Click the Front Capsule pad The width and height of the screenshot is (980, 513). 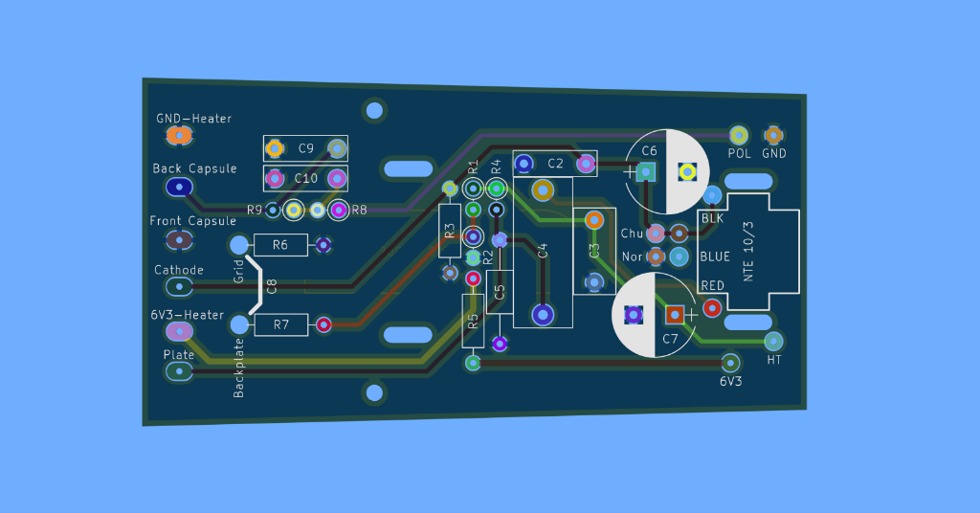pyautogui.click(x=176, y=238)
